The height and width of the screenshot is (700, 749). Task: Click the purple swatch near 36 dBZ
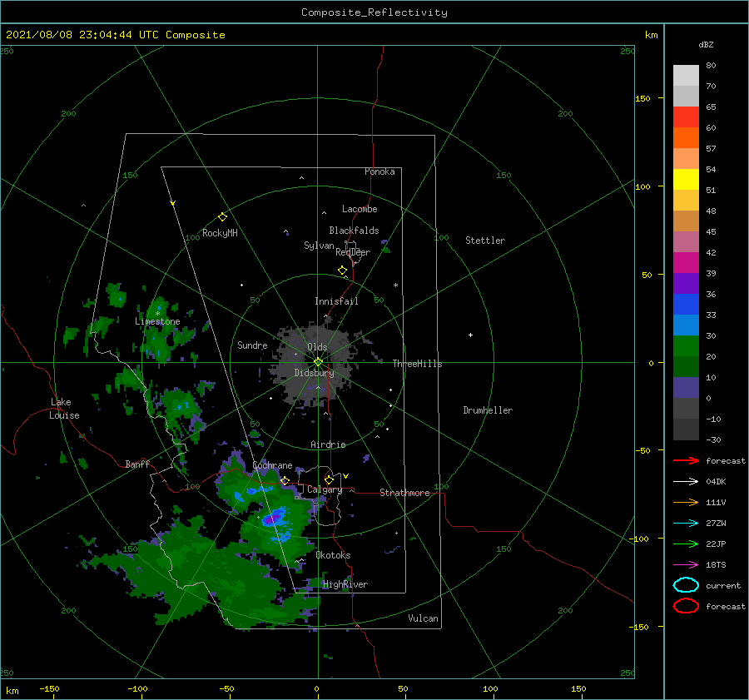pyautogui.click(x=686, y=284)
